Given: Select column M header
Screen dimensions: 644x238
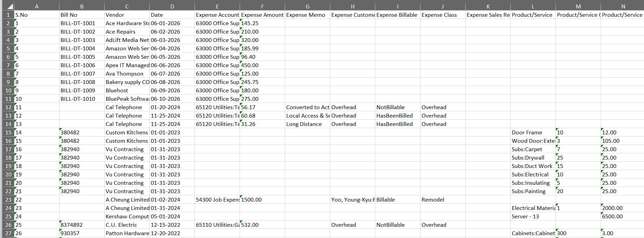Looking at the screenshot, I should coord(578,6).
